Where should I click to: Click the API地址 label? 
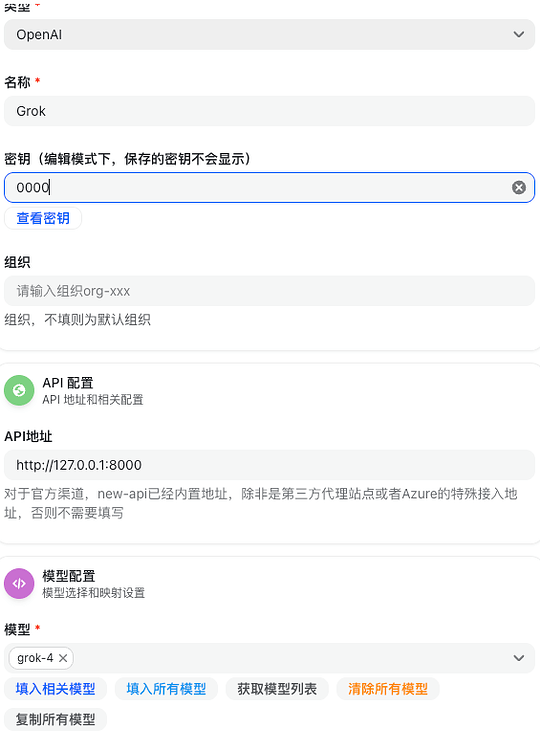[28, 436]
